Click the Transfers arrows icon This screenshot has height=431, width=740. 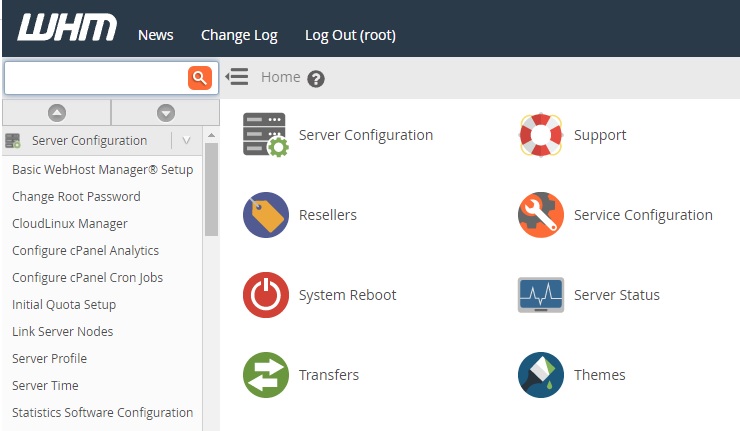(265, 375)
